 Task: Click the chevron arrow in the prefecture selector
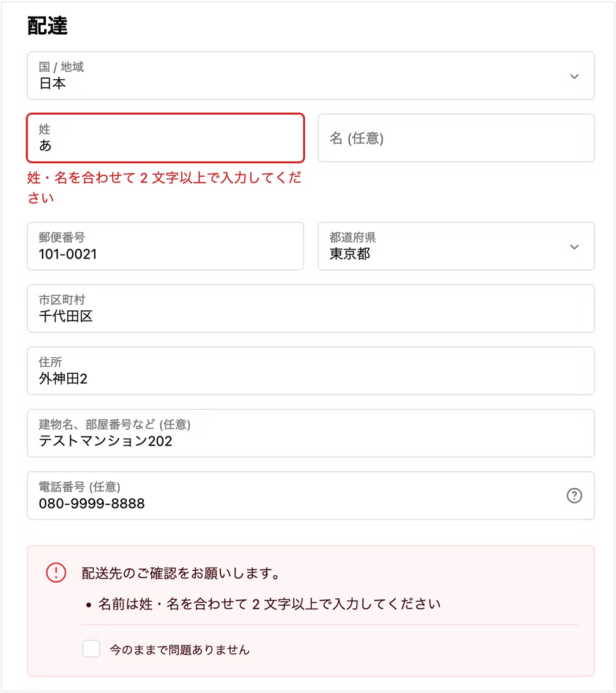click(x=574, y=246)
